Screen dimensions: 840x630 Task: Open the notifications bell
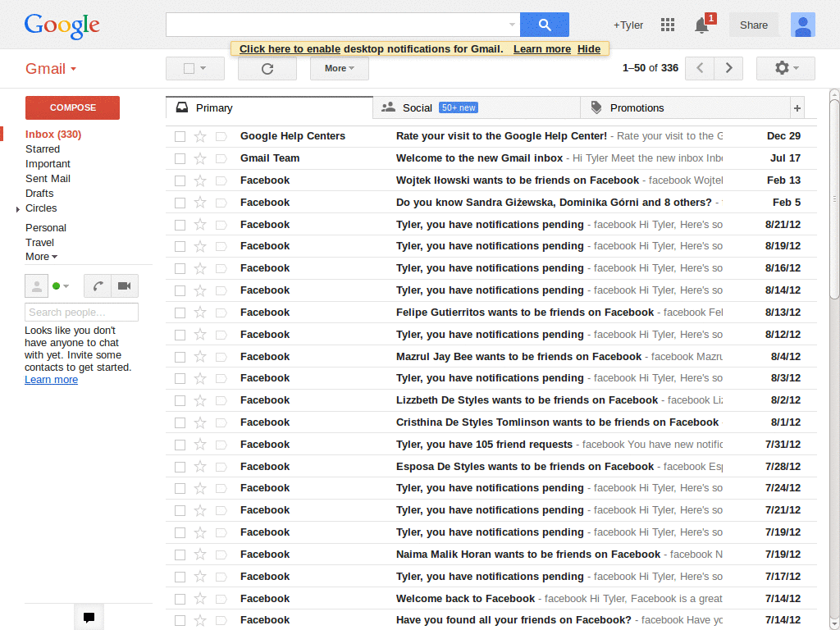tap(701, 25)
